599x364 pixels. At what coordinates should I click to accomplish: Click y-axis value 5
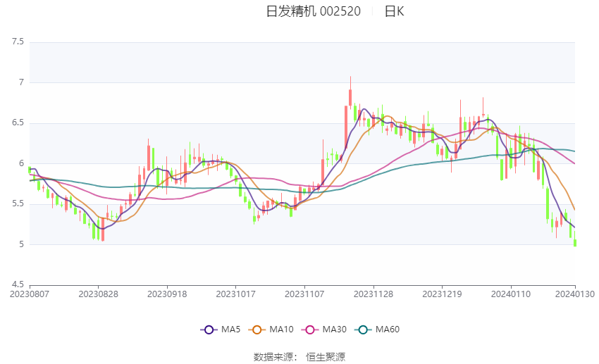21,244
